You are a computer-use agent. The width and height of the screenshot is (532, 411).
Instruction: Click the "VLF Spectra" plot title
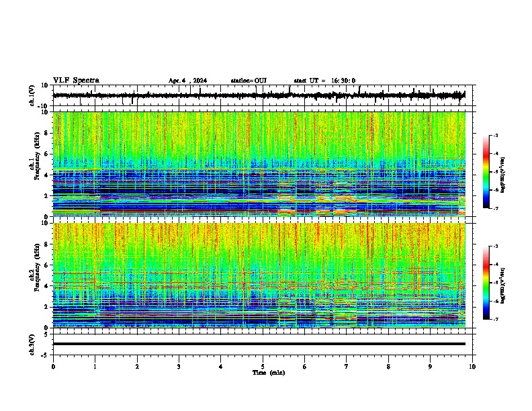click(76, 81)
